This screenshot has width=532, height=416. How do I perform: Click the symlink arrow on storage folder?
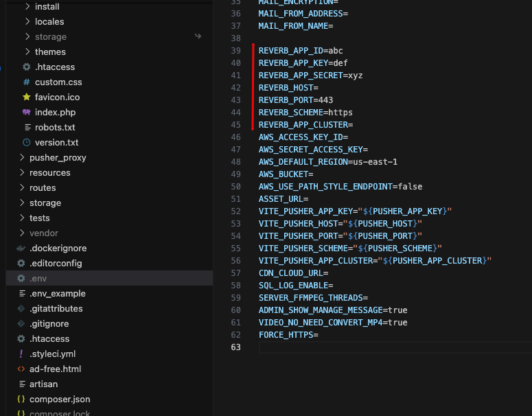pyautogui.click(x=198, y=36)
